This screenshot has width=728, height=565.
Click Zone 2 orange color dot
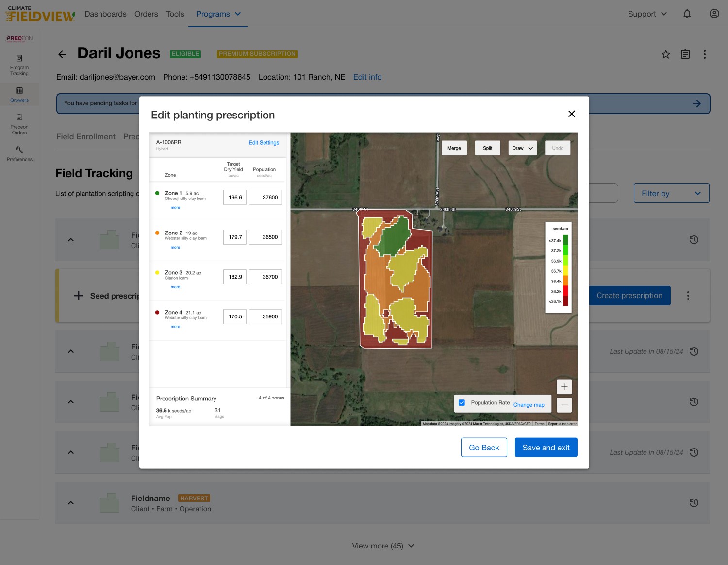pyautogui.click(x=157, y=233)
